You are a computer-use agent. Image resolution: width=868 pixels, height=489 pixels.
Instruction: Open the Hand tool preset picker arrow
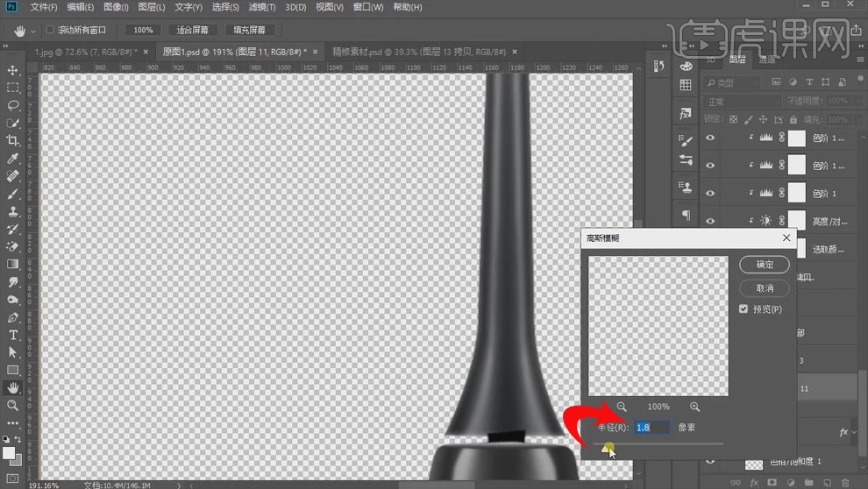pos(33,31)
